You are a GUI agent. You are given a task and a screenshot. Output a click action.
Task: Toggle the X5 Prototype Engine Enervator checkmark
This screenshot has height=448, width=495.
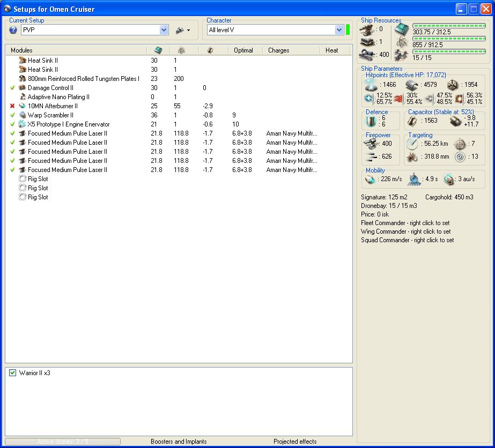point(13,124)
